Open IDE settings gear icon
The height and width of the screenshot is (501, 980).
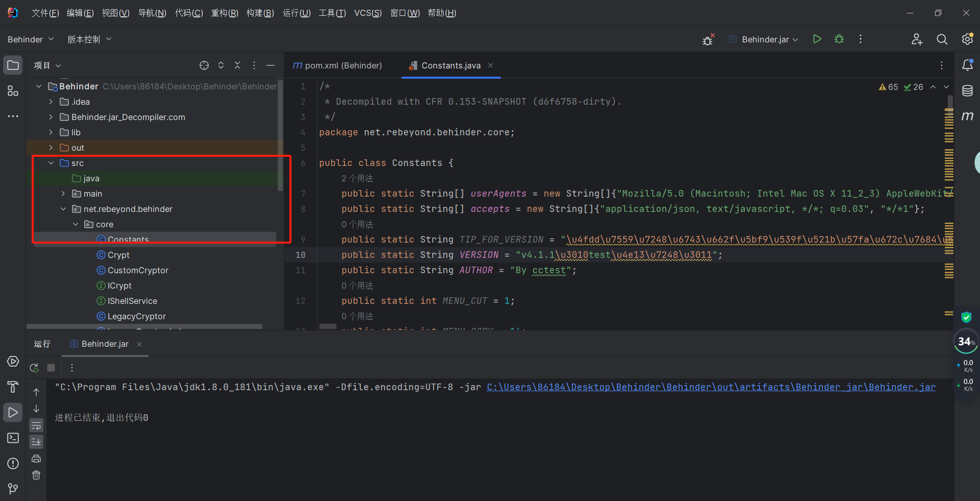967,39
